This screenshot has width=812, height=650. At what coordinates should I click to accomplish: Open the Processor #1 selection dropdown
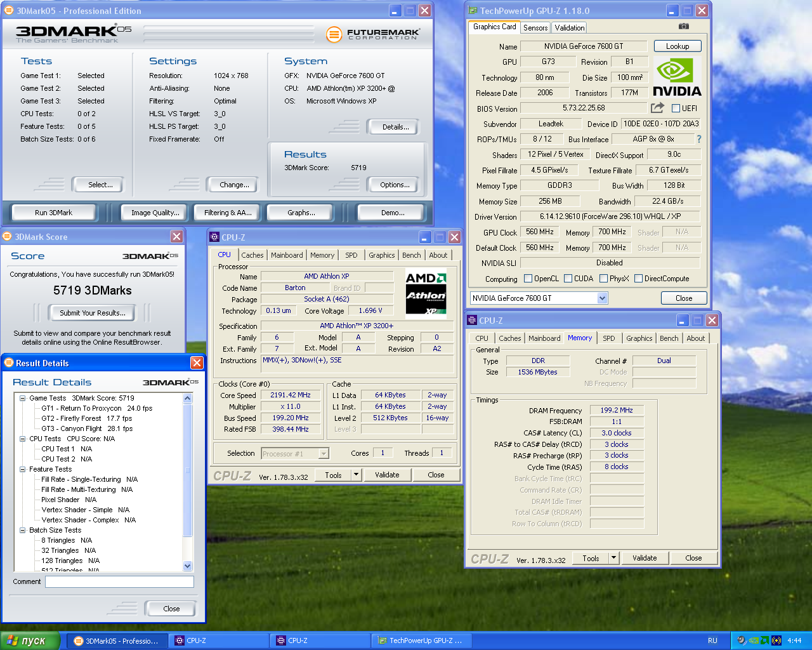pos(295,454)
